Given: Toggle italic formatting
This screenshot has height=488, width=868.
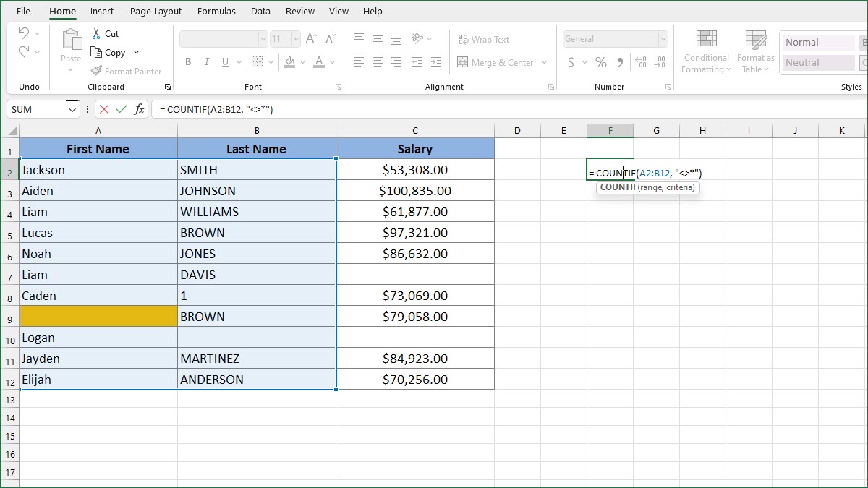Looking at the screenshot, I should coord(206,62).
